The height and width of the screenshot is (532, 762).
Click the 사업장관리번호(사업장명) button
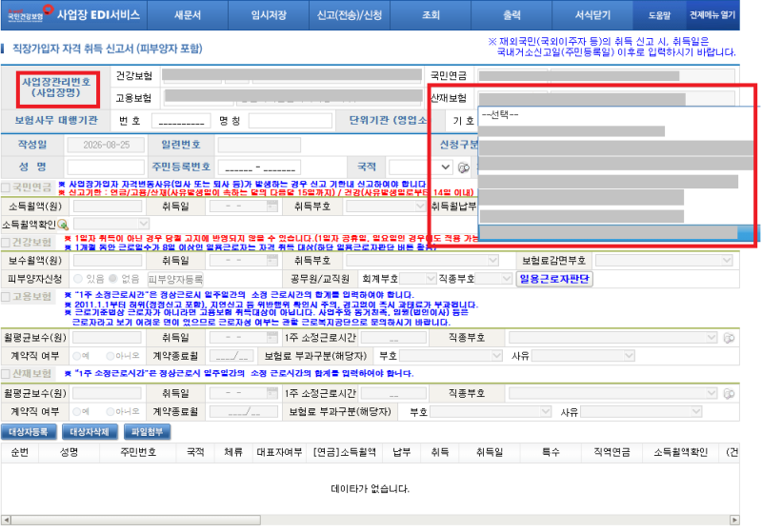click(57, 89)
